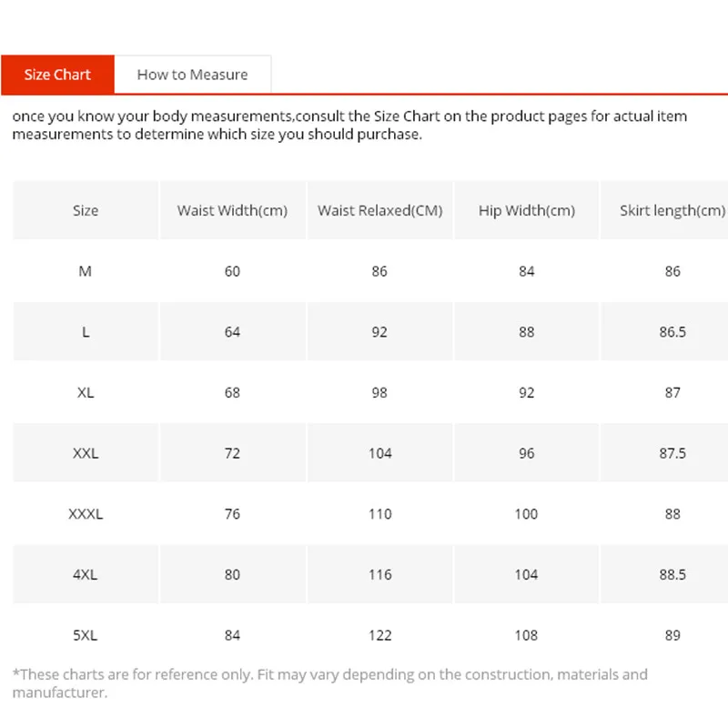728x728 pixels.
Task: Click the body measurements instruction paragraph
Action: [x=349, y=126]
